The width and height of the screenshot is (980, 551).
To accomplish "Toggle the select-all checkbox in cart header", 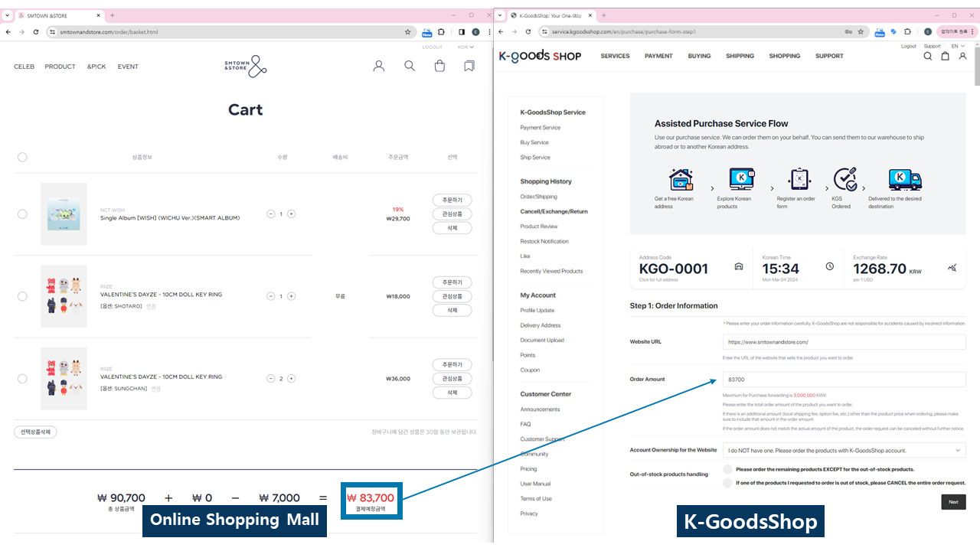I will click(x=22, y=157).
